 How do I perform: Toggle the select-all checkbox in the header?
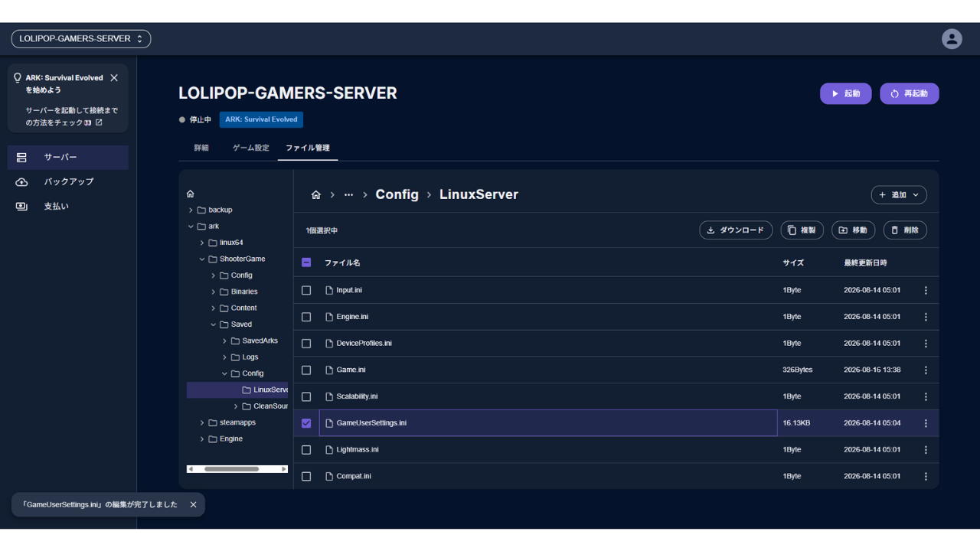[306, 262]
